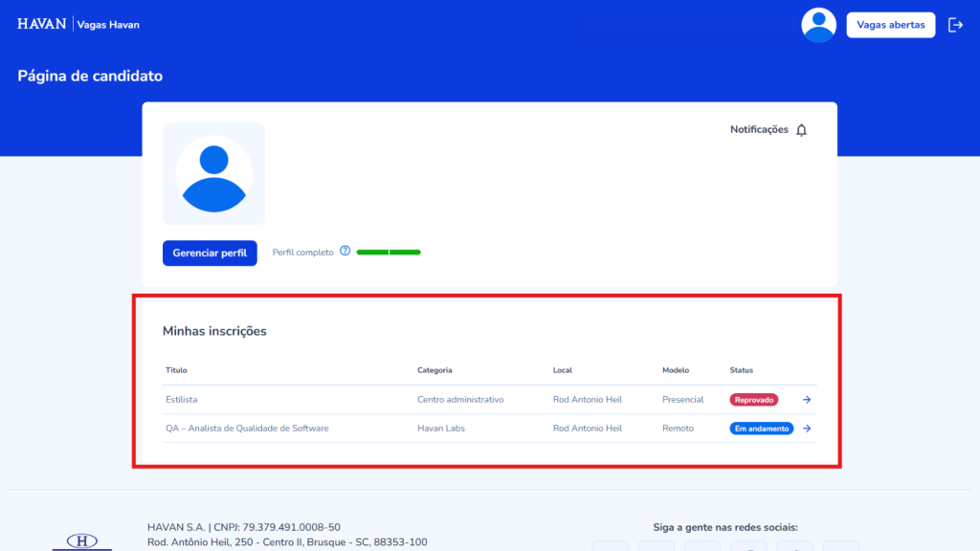This screenshot has width=980, height=551.
Task: Click the Notificações label
Action: (759, 130)
